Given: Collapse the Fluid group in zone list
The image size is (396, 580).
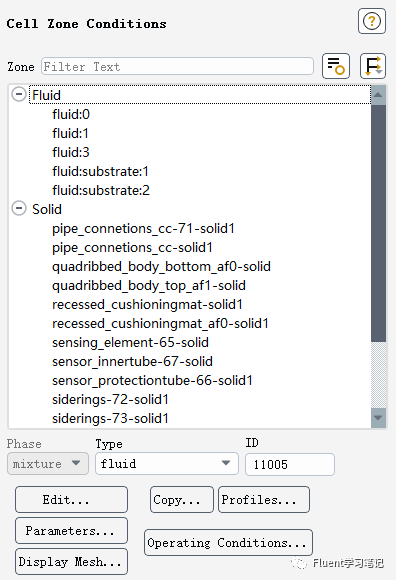Looking at the screenshot, I should (x=18, y=94).
